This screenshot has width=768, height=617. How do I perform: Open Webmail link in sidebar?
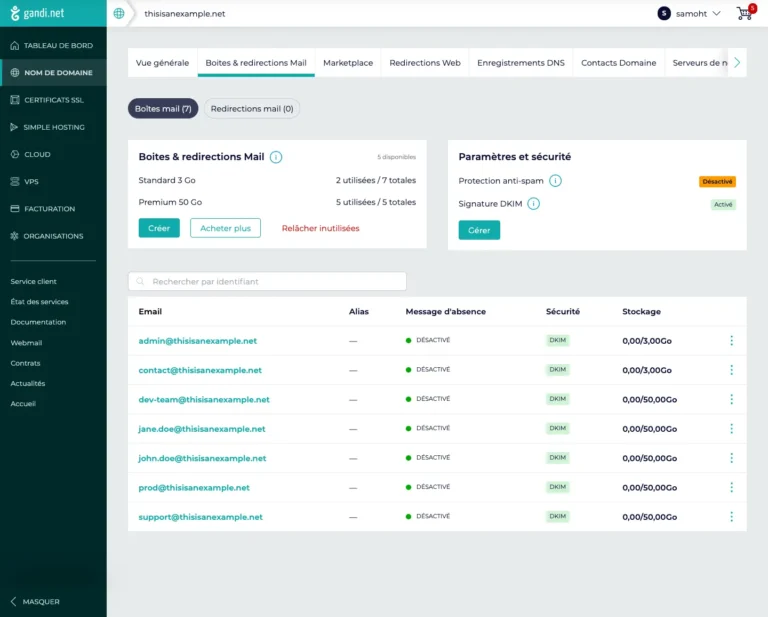click(x=26, y=343)
